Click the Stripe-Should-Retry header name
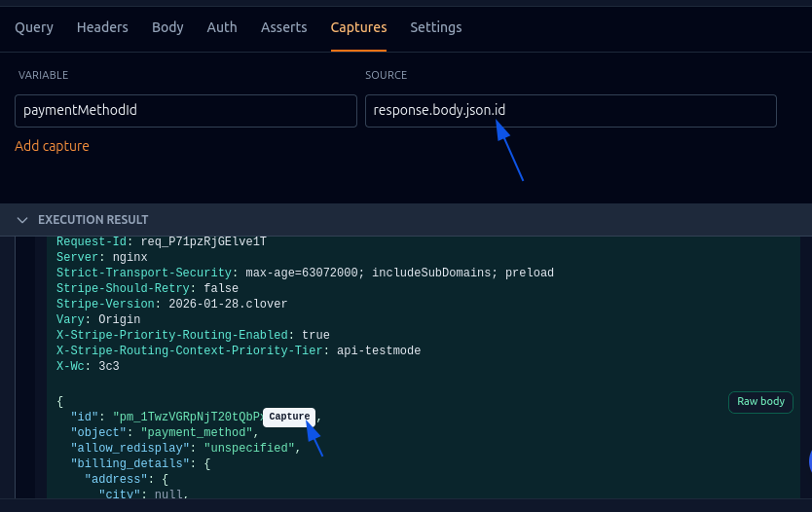 tap(123, 288)
